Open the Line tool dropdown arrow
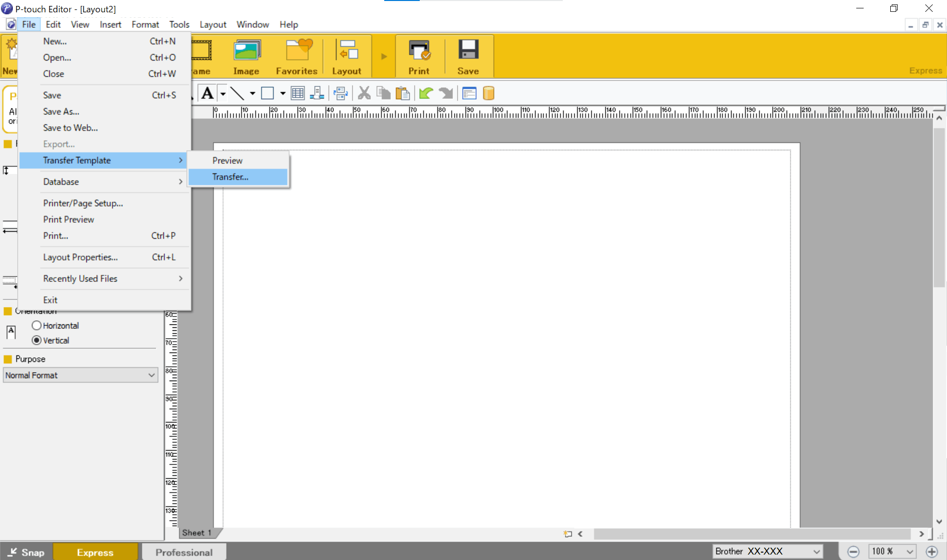Screen dimensions: 947x560 253,93
